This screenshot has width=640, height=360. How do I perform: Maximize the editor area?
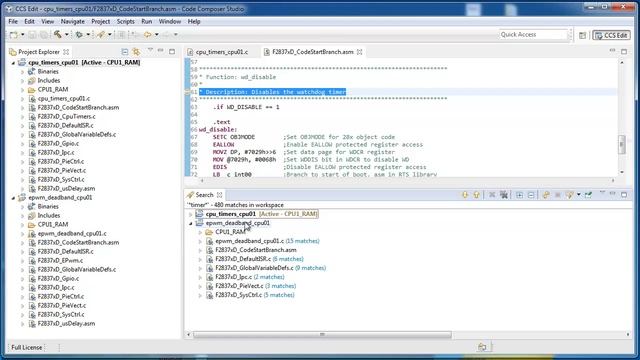click(624, 51)
